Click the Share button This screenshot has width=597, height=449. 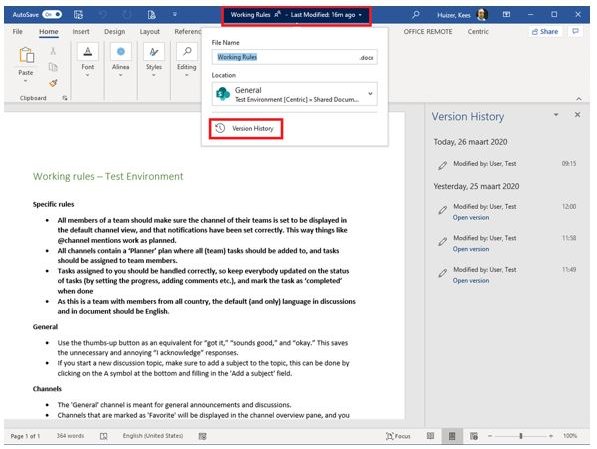pyautogui.click(x=545, y=31)
